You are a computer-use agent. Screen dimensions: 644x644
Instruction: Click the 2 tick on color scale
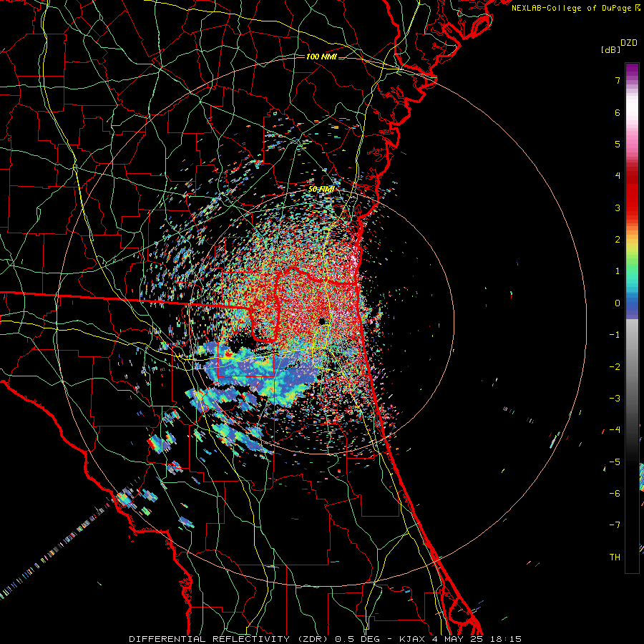coord(618,240)
